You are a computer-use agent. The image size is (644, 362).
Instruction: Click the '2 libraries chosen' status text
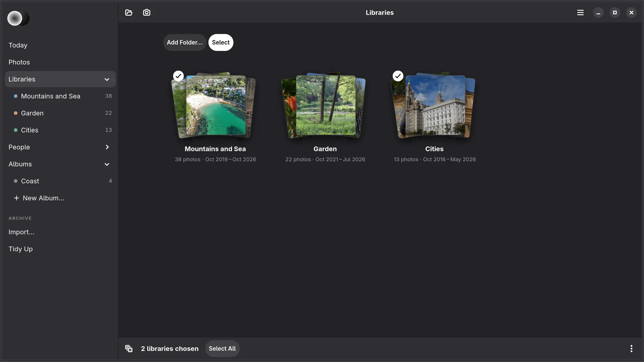tap(170, 348)
